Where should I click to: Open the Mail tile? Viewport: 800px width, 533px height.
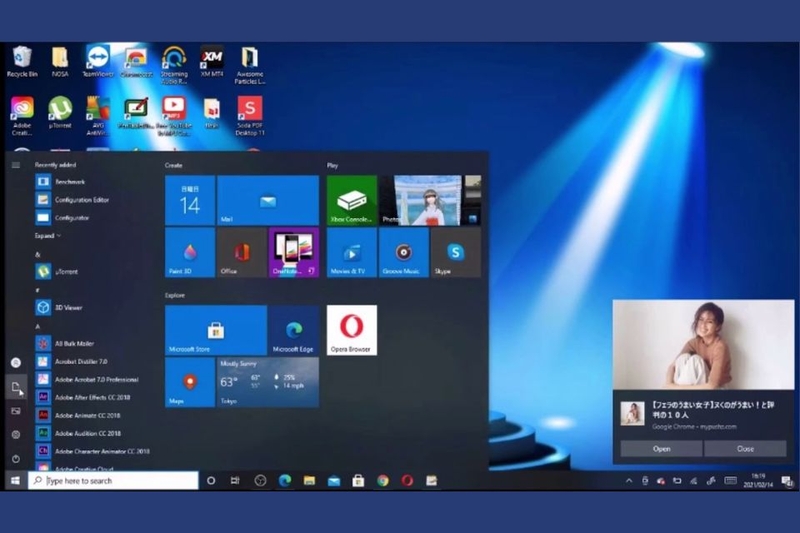click(268, 200)
